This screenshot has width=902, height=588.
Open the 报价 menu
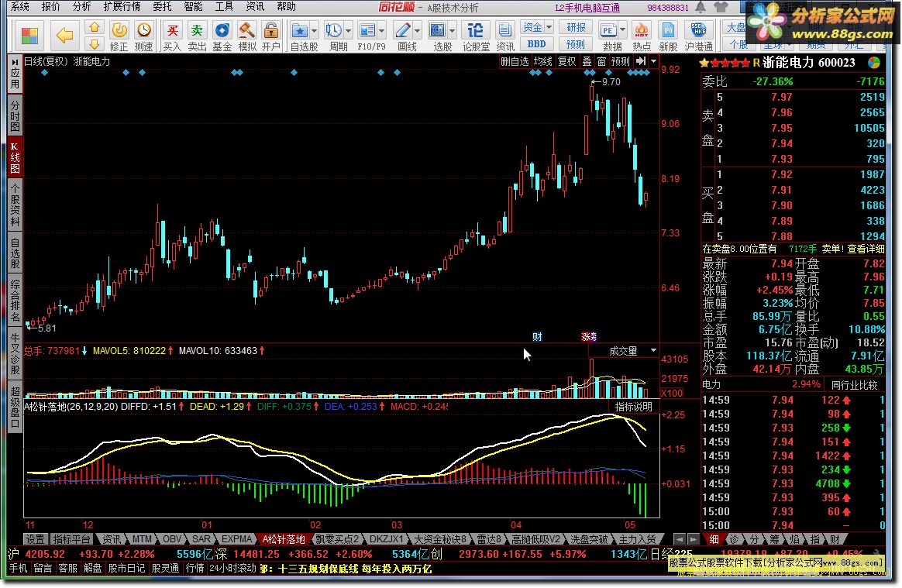(50, 6)
